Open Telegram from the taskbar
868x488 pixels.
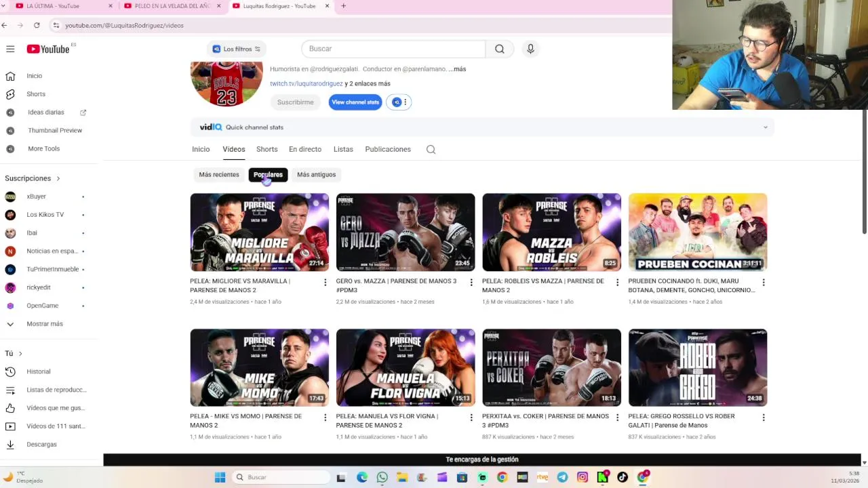point(562,477)
